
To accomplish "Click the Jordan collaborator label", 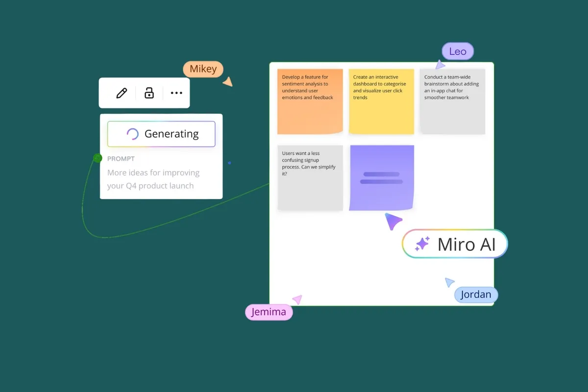I will coord(476,294).
